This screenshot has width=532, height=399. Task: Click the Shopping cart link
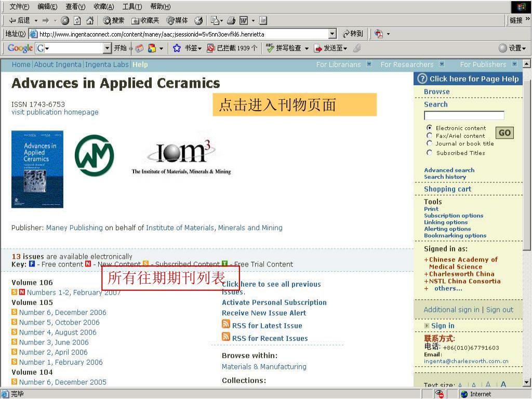[x=447, y=189]
